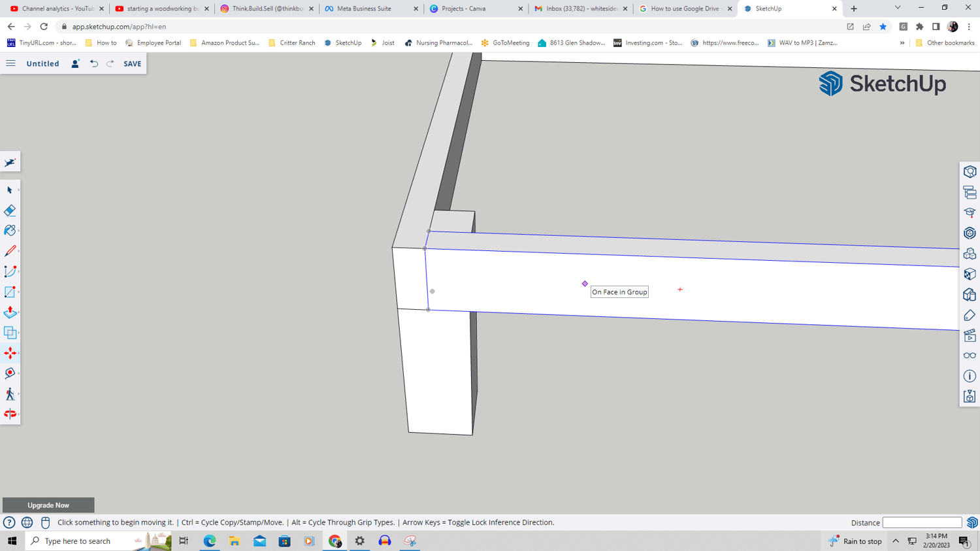Click the add collaborator person icon
Image resolution: width=980 pixels, height=551 pixels.
(75, 63)
